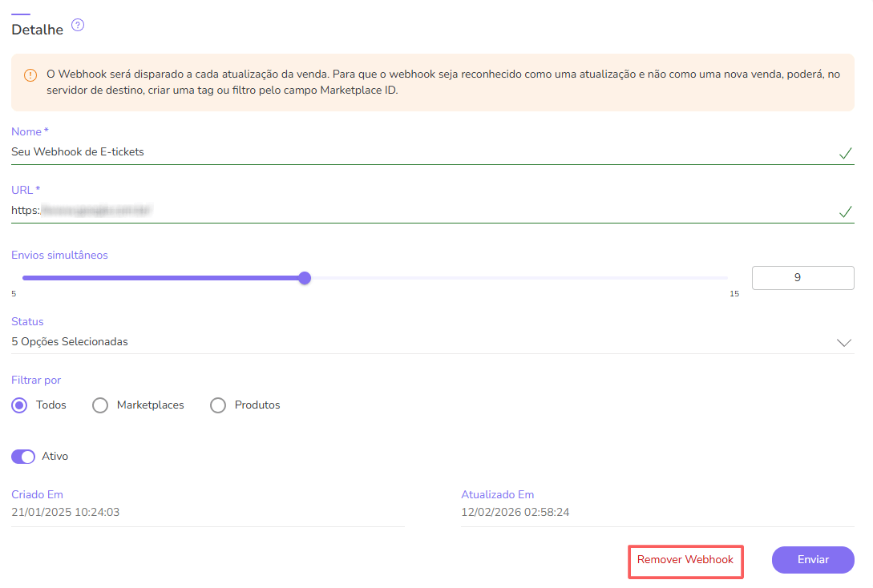873x588 pixels.
Task: Click the slider handle for Envios simultâneos
Action: (304, 277)
